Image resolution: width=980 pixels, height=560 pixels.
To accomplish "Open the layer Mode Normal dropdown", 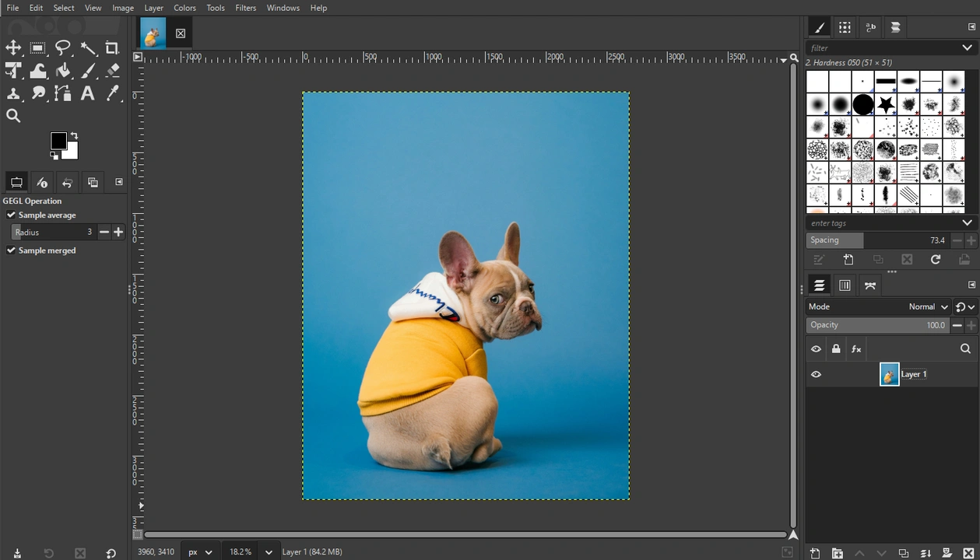I will coord(929,306).
